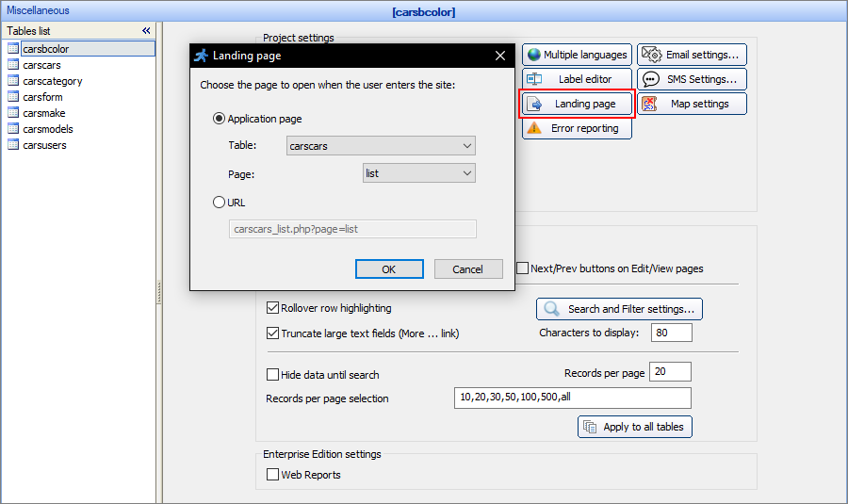848x504 pixels.
Task: Click the carsusers table icon
Action: click(x=13, y=145)
